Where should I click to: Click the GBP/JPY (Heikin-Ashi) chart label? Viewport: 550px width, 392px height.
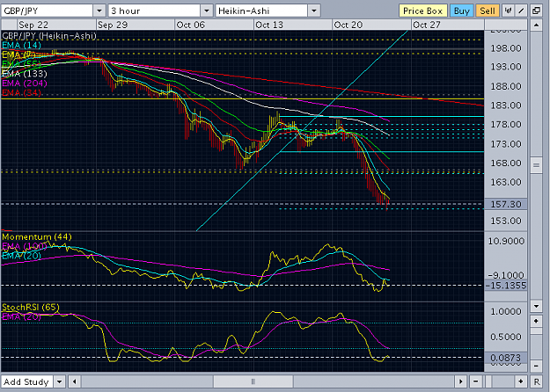[49, 36]
